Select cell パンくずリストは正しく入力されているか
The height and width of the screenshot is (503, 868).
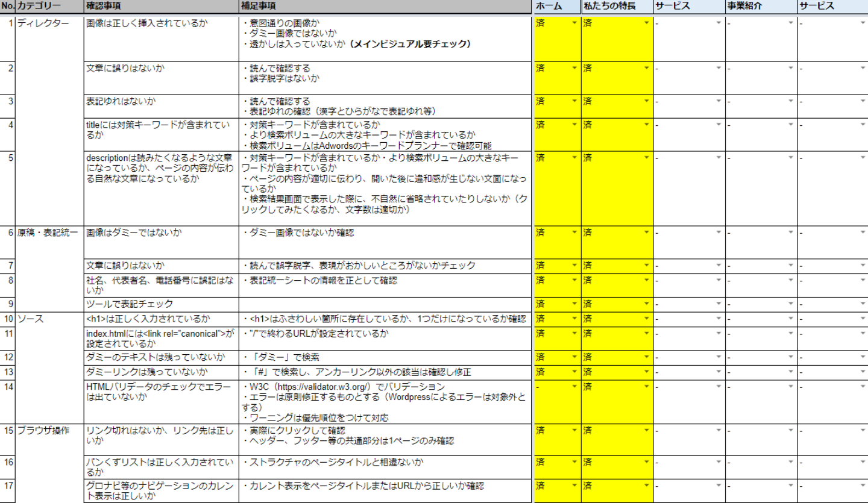161,467
